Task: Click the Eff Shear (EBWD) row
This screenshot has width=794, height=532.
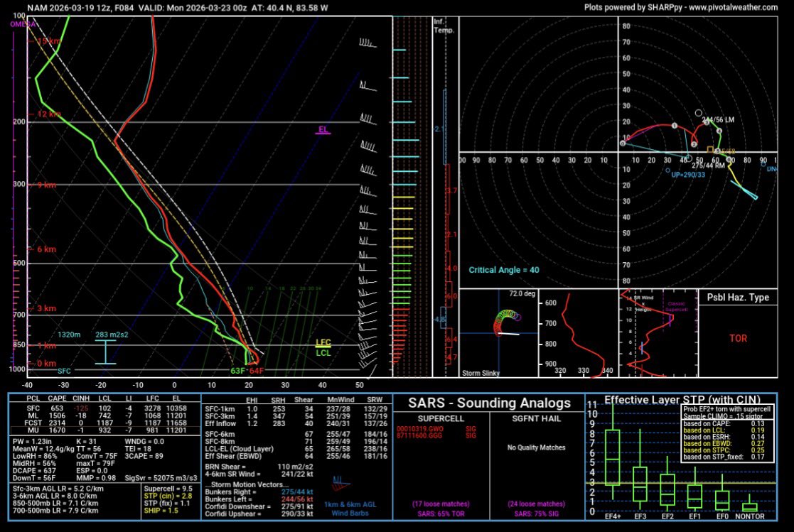Action: coord(296,456)
